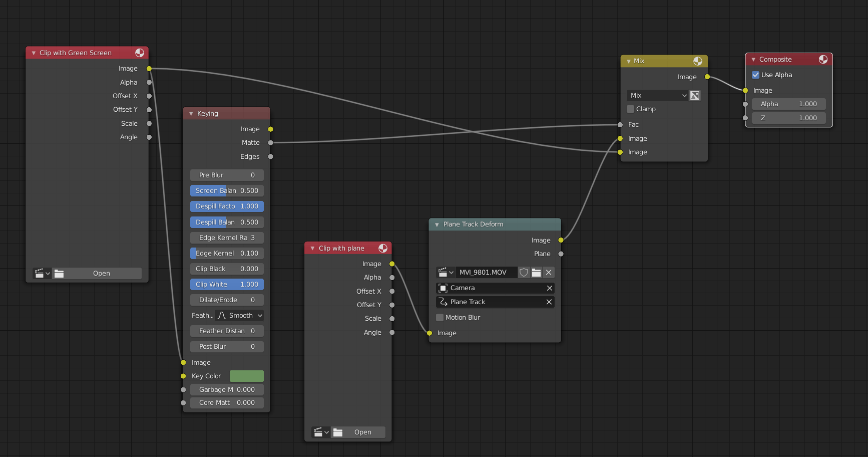Viewport: 868px width, 457px height.
Task: Collapse the Mix node
Action: pos(629,61)
